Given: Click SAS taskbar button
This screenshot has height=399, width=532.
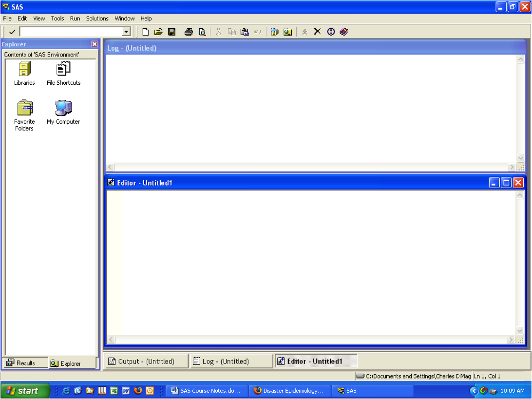Looking at the screenshot, I should click(372, 391).
